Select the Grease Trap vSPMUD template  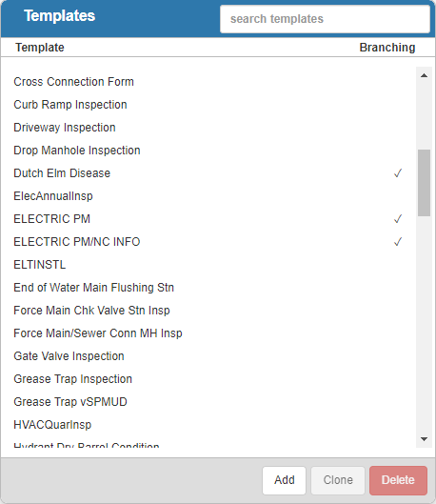[x=208, y=402]
